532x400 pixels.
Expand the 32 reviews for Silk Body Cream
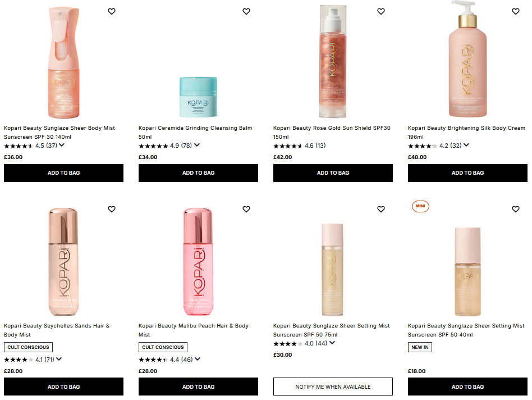466,145
